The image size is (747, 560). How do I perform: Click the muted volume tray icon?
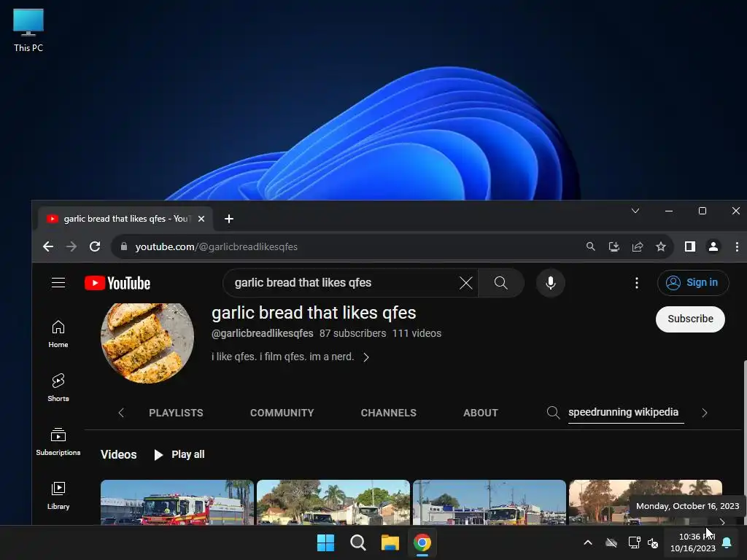click(x=653, y=542)
